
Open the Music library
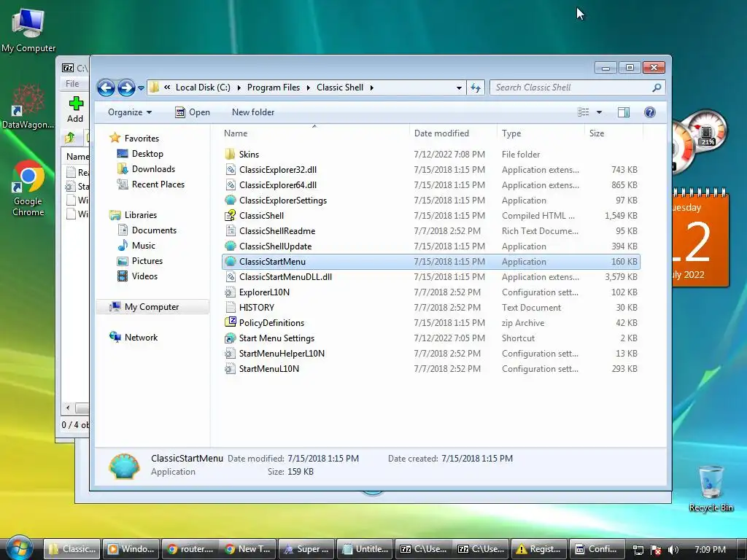tap(144, 245)
